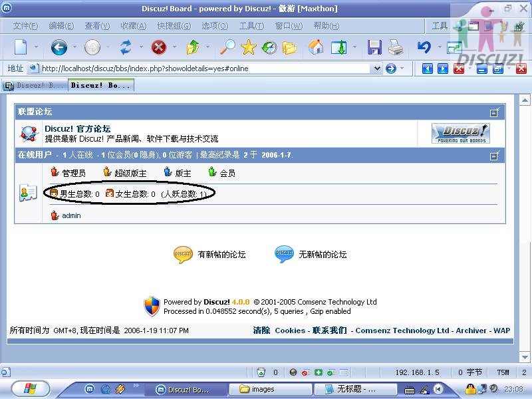Image resolution: width=532 pixels, height=399 pixels.
Task: Expand the taskbar quick launch chevron
Action: [136, 385]
